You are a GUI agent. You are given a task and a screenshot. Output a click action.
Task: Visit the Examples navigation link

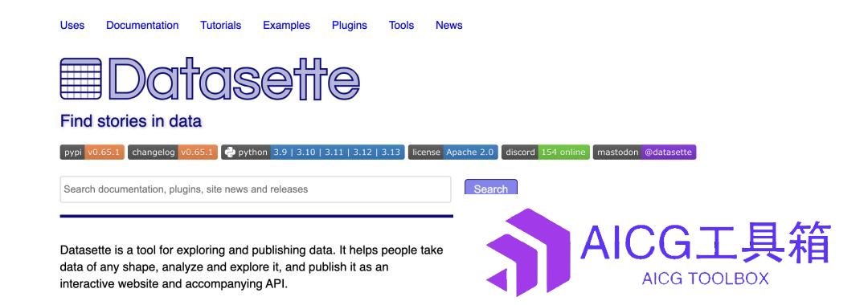click(286, 26)
